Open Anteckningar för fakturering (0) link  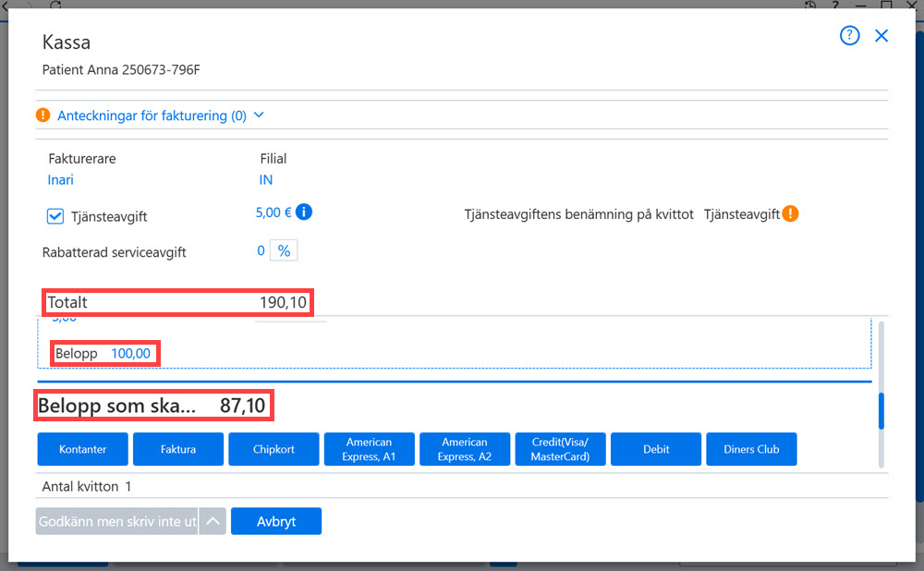click(x=152, y=115)
